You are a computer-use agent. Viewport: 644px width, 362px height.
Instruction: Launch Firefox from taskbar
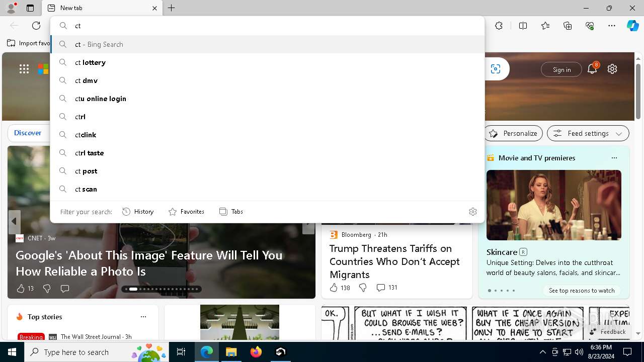coord(256,352)
